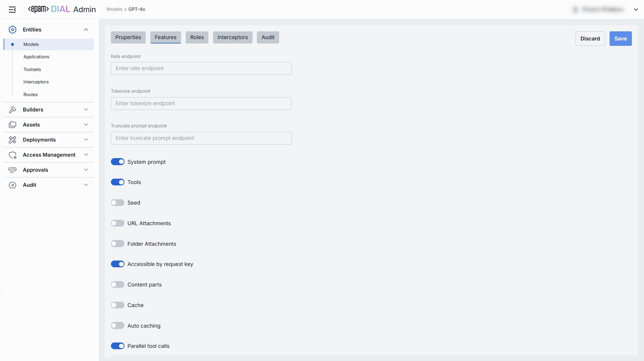Click the Deployments tools icon
Image resolution: width=644 pixels, height=361 pixels.
[x=12, y=140]
